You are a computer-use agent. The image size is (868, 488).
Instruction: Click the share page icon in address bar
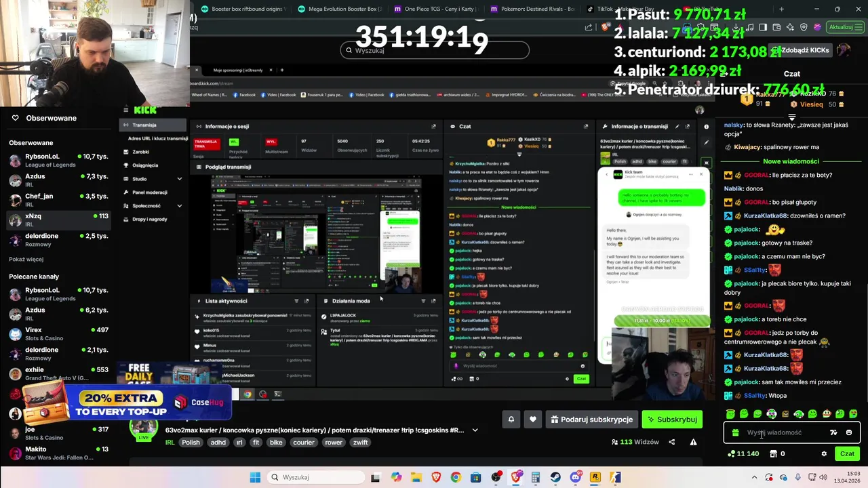click(589, 27)
